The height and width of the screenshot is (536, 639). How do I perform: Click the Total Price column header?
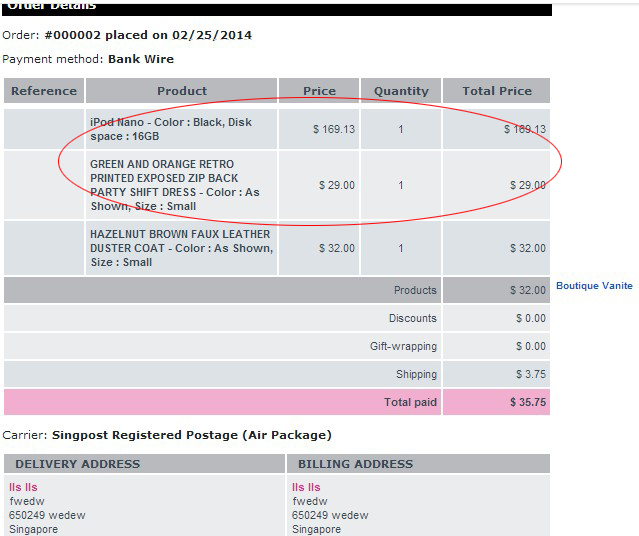tap(496, 91)
